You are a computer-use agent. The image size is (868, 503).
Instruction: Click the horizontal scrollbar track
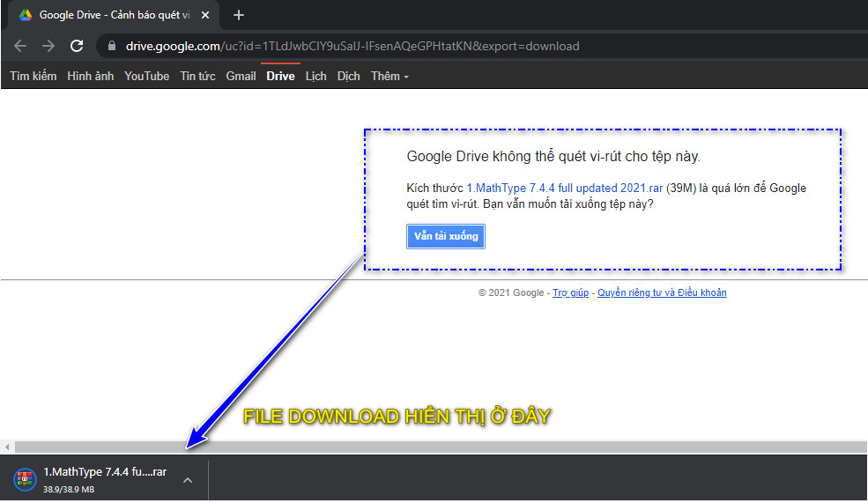pyautogui.click(x=441, y=447)
